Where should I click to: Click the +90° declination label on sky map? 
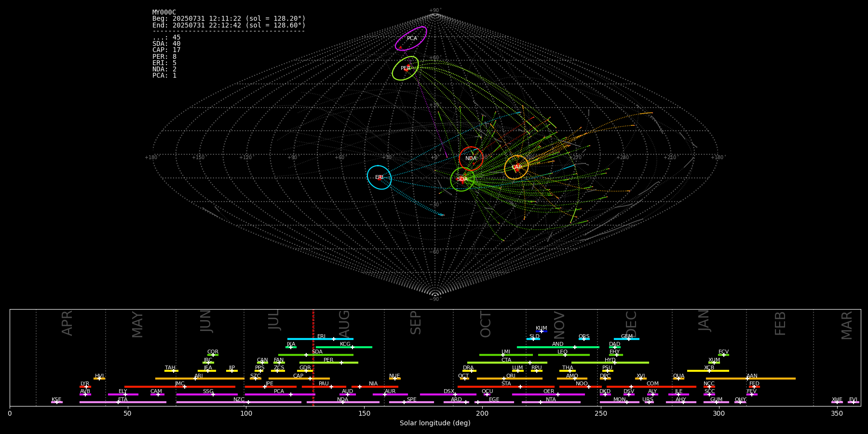point(435,11)
